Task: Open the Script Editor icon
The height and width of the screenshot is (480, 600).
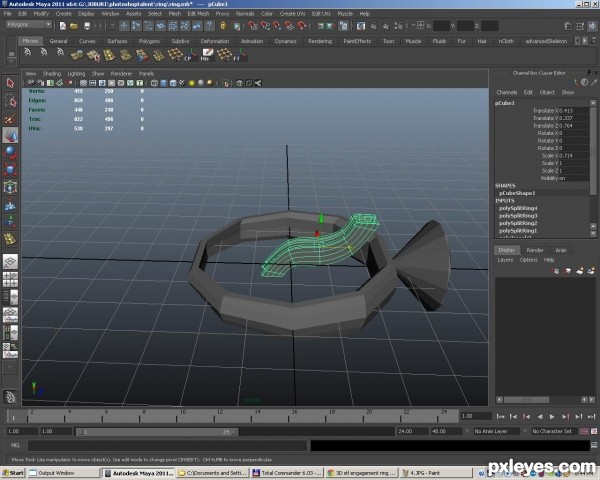Action: coord(594,445)
